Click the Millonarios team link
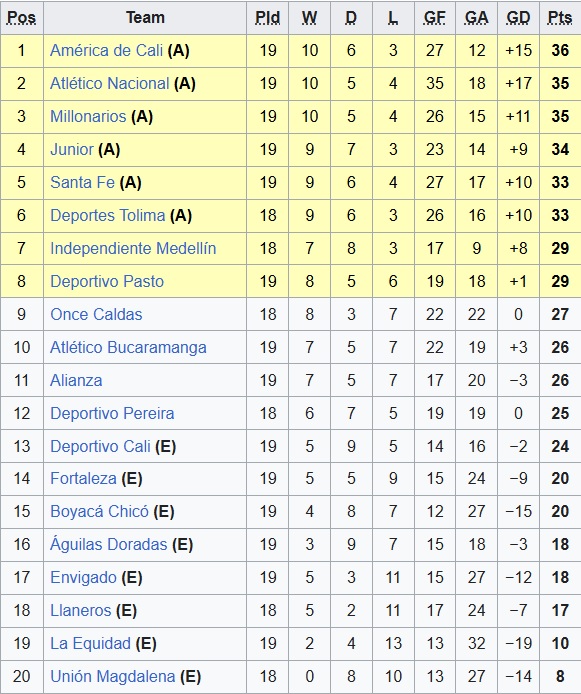This screenshot has height=694, width=581. pyautogui.click(x=88, y=116)
